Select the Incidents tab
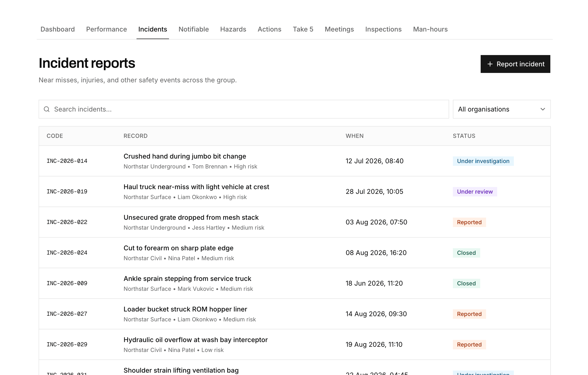 pos(153,29)
